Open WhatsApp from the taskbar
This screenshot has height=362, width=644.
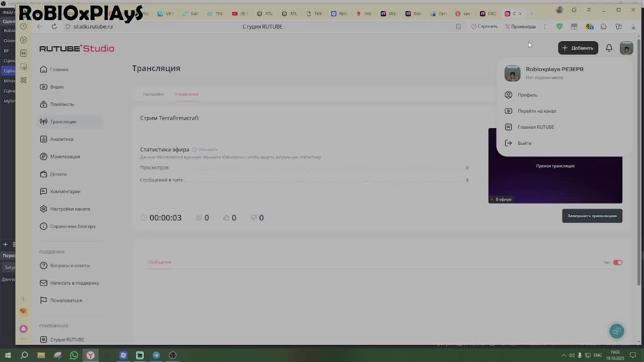click(x=74, y=355)
